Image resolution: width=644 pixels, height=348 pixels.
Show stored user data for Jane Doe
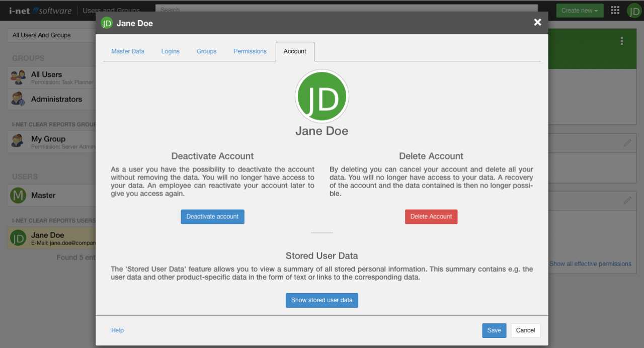coord(321,300)
